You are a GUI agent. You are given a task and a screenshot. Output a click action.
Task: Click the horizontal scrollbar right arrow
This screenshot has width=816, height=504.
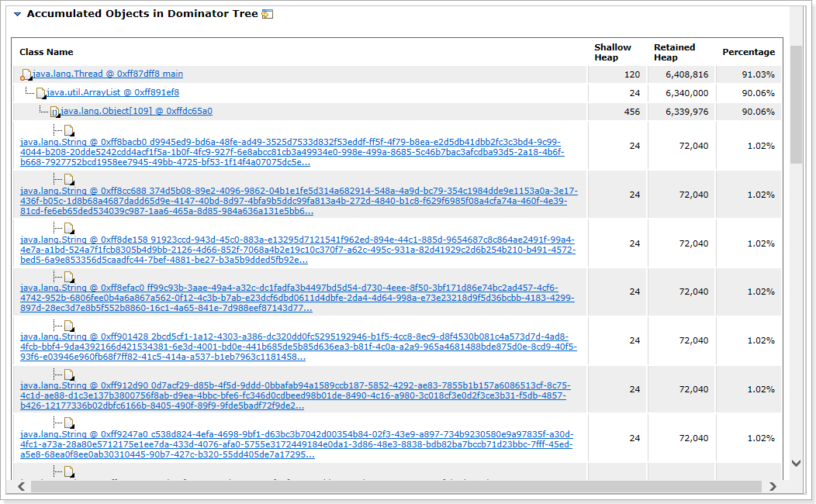[773, 486]
